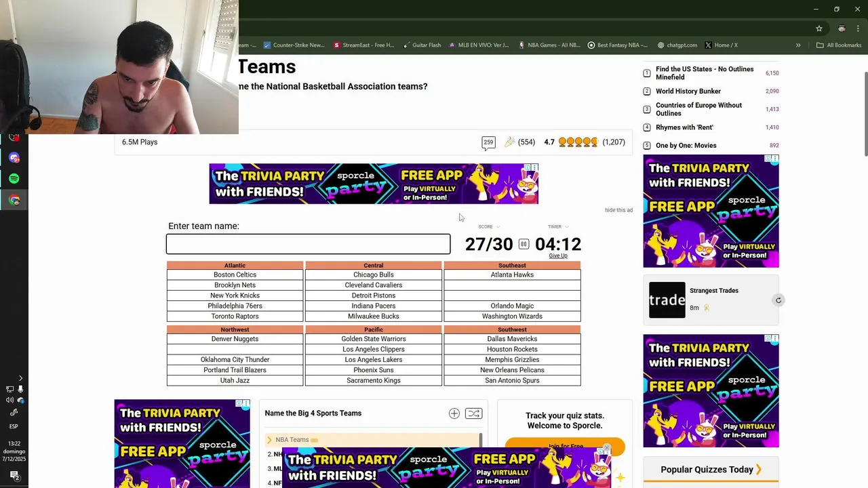Click Name the Big 4 Sports Teams title
The height and width of the screenshot is (488, 868).
[x=313, y=413]
